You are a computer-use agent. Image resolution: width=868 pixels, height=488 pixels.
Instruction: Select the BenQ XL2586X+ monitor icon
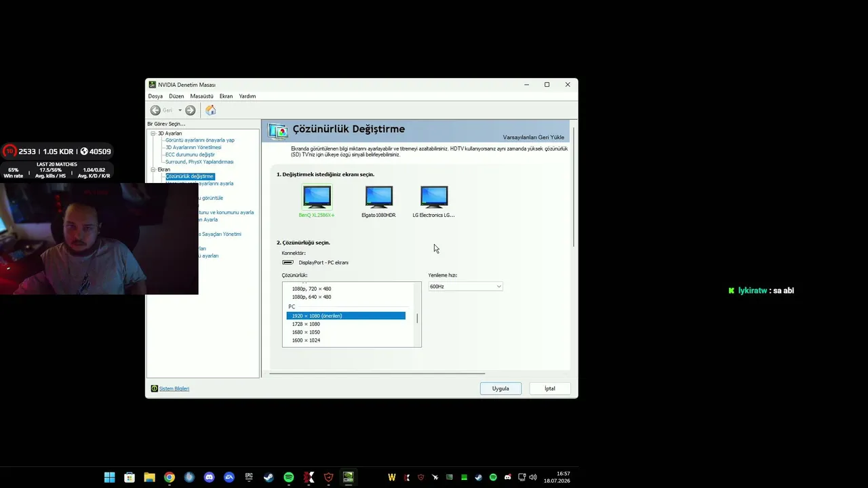317,197
